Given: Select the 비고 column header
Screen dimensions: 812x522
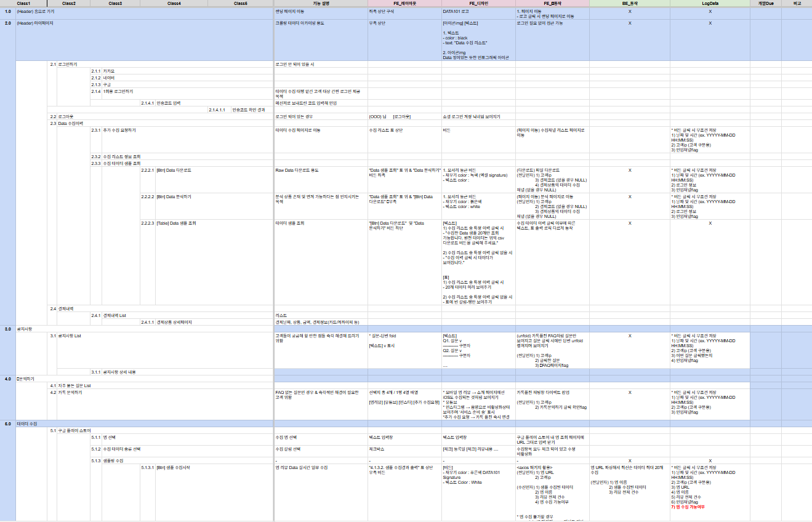Looking at the screenshot, I should (x=797, y=4).
